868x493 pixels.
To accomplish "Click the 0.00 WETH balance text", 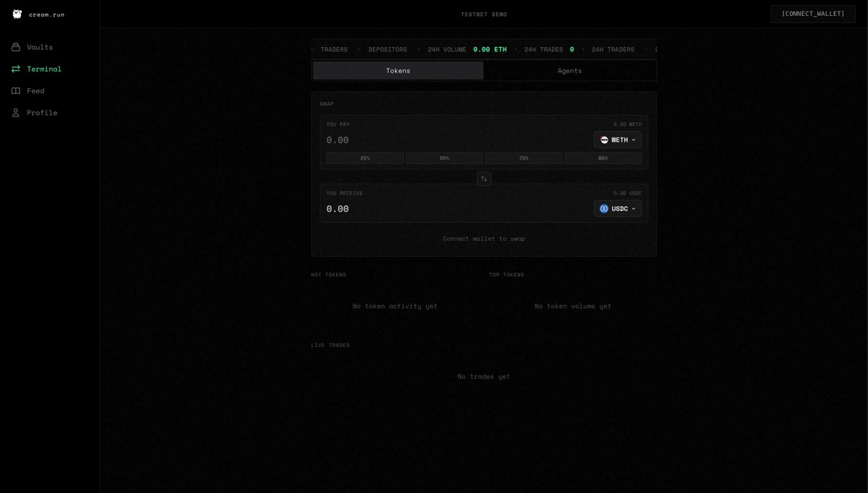I will (x=628, y=124).
